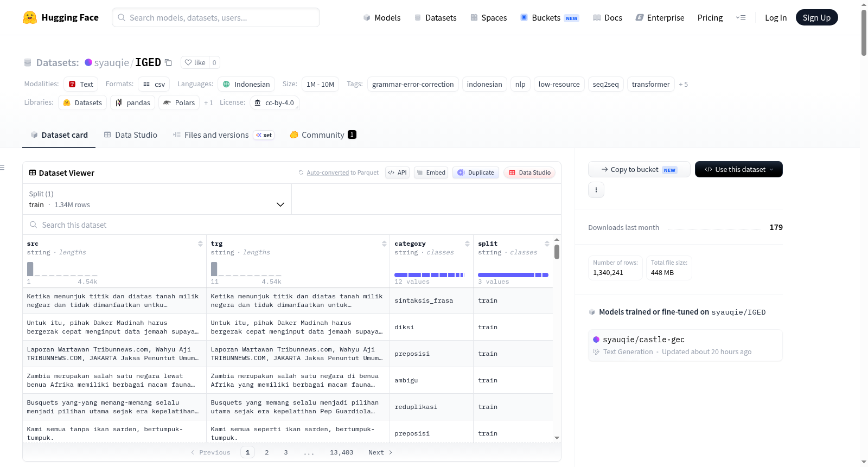868x467 pixels.
Task: Expand the +5 more tags
Action: tap(684, 85)
